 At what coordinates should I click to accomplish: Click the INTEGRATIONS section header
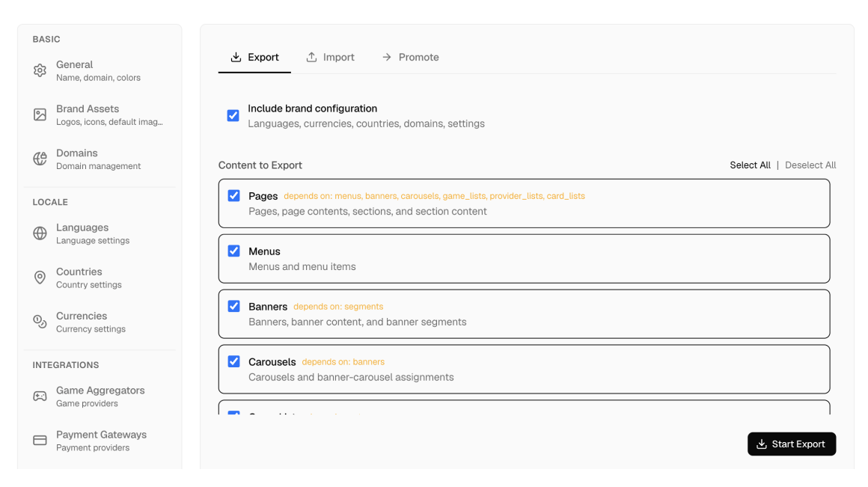(x=66, y=365)
